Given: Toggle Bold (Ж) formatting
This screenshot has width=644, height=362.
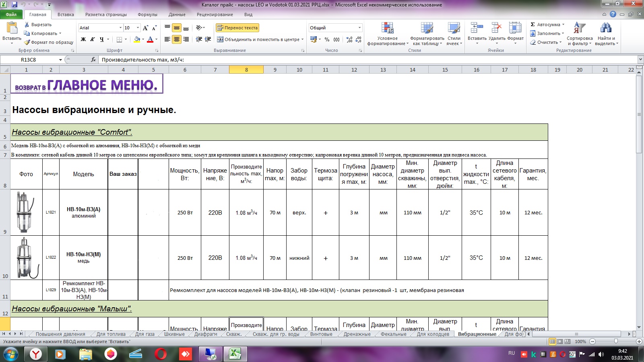Looking at the screenshot, I should (x=83, y=39).
